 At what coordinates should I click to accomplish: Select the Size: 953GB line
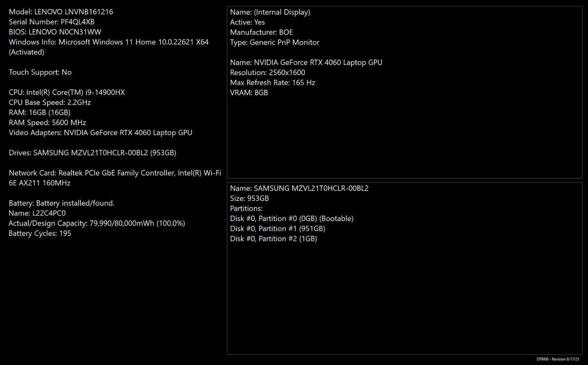coord(250,198)
